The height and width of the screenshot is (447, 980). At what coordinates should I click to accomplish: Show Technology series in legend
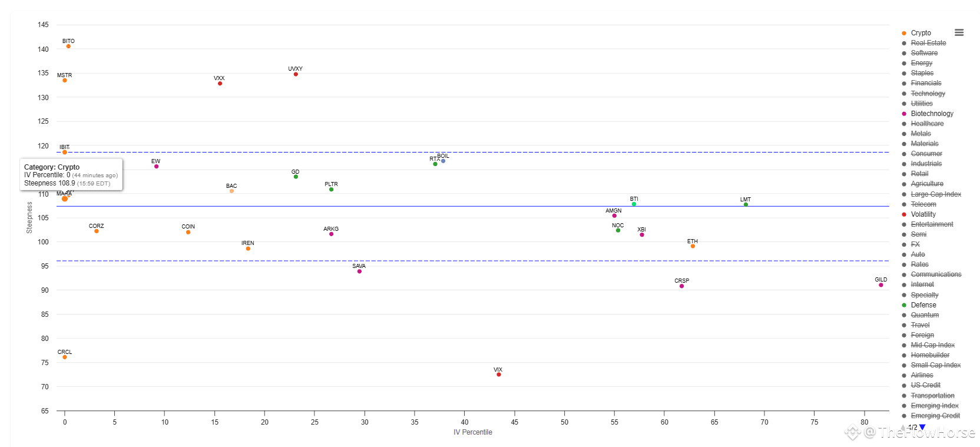point(928,94)
